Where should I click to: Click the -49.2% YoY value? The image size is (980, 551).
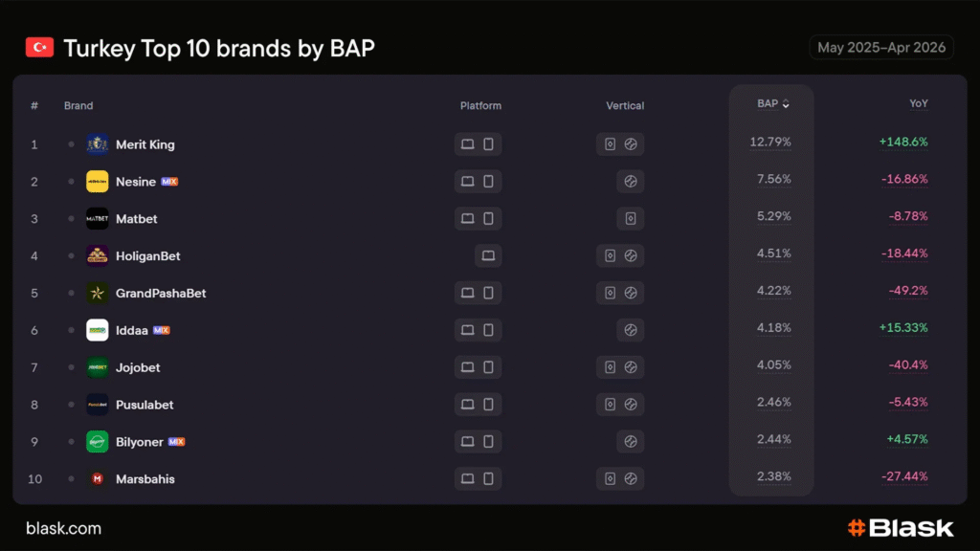tap(908, 291)
